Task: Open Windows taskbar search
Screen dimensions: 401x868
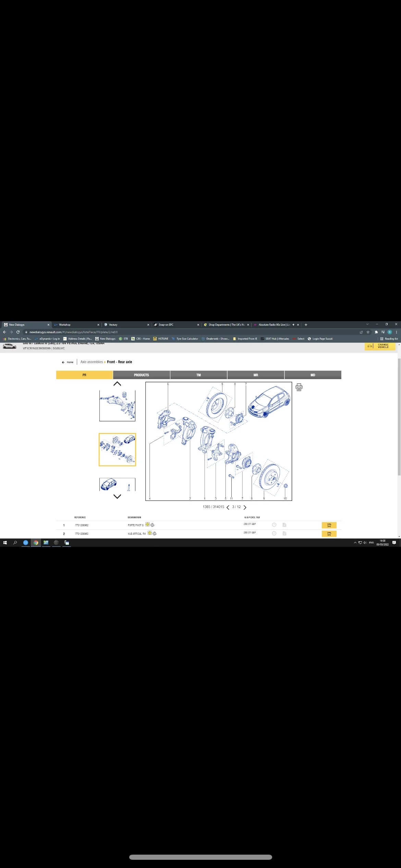Action: tap(15, 543)
